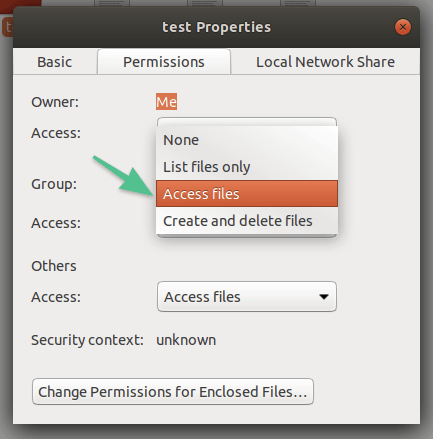This screenshot has height=439, width=433.
Task: Click the owner Access combo box edge
Action: [247, 122]
